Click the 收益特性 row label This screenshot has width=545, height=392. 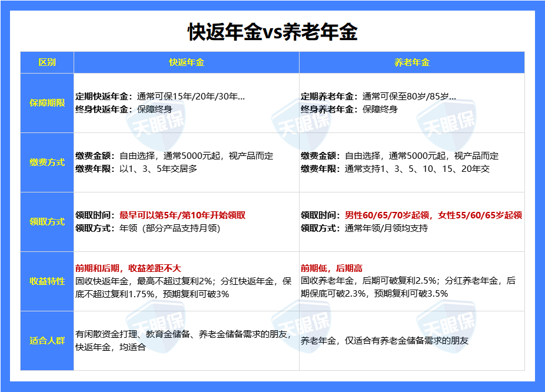click(47, 282)
